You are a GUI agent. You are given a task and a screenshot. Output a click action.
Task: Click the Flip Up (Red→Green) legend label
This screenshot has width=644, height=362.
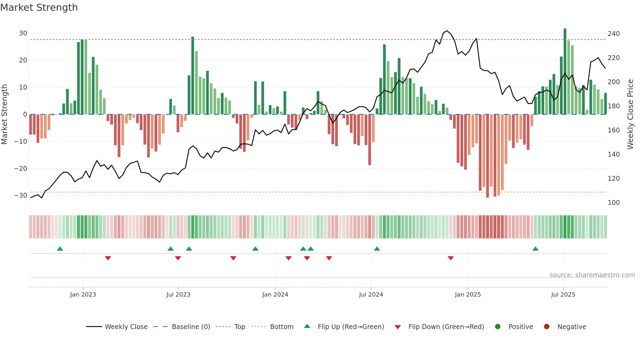[351, 327]
